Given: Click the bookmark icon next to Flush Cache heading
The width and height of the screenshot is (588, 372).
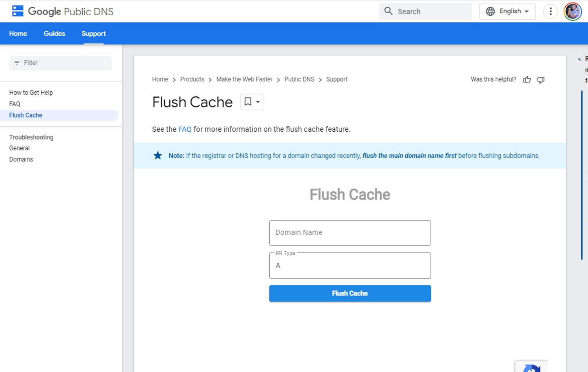Looking at the screenshot, I should point(248,102).
